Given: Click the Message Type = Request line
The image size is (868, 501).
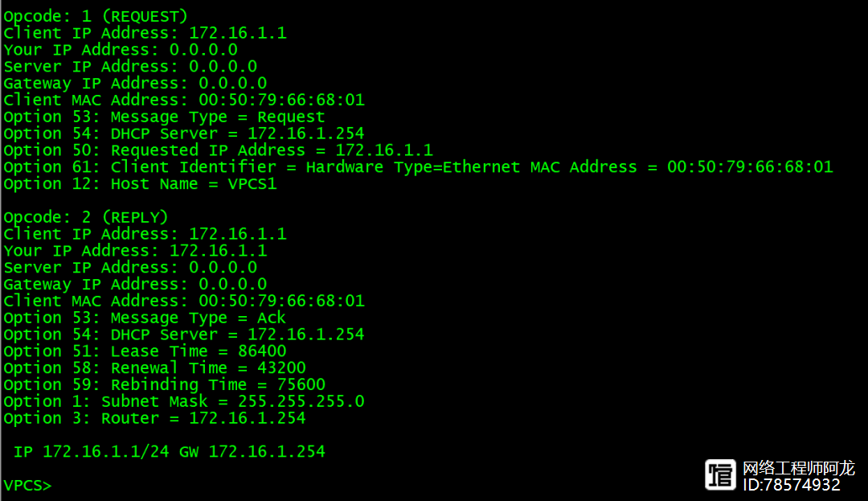Looking at the screenshot, I should coord(164,117).
